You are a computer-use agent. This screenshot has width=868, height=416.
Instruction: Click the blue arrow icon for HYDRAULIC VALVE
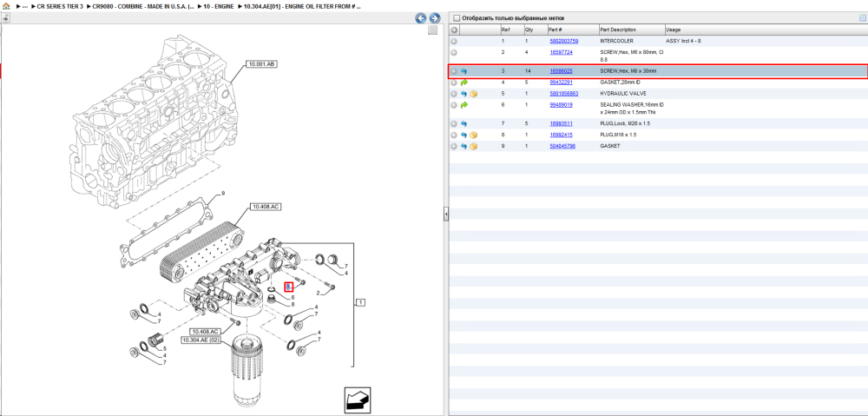(x=464, y=94)
